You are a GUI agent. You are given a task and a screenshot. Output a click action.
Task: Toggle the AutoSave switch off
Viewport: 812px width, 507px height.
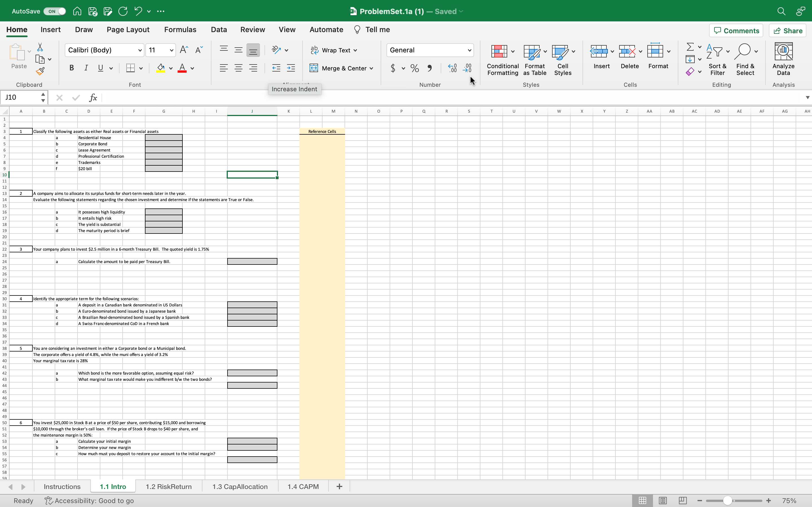(x=55, y=11)
